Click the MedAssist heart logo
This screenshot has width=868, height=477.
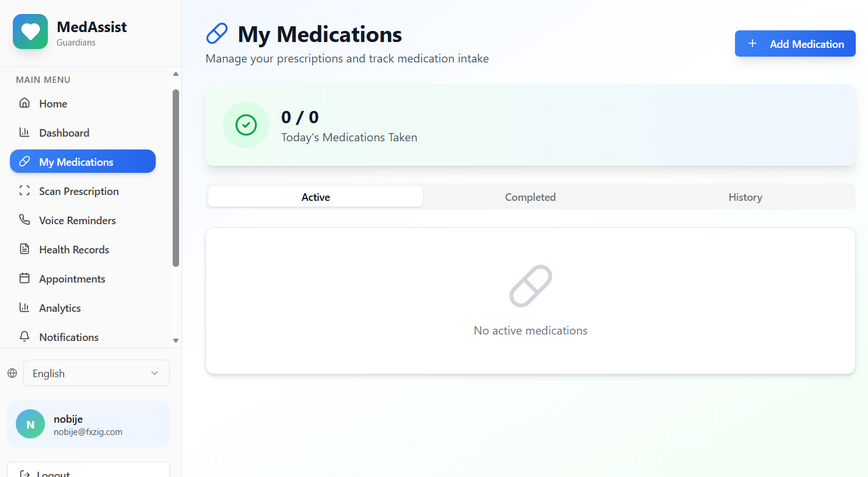coord(30,31)
